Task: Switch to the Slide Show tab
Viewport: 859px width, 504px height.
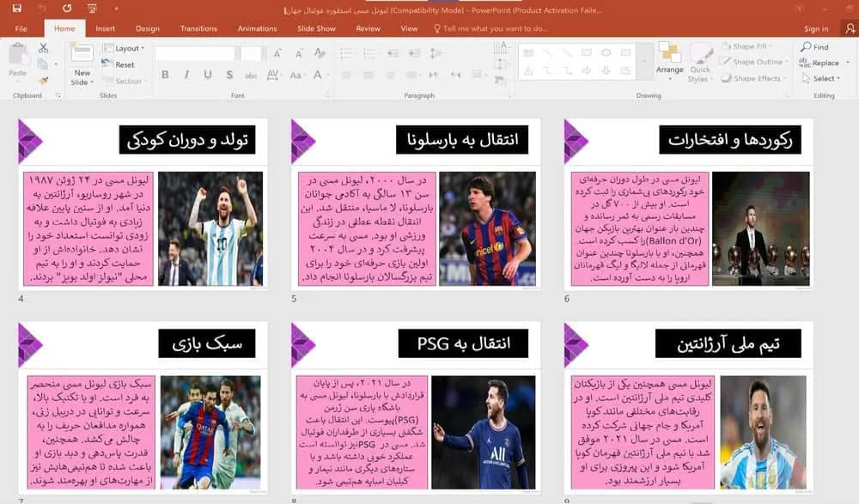Action: 316,28
